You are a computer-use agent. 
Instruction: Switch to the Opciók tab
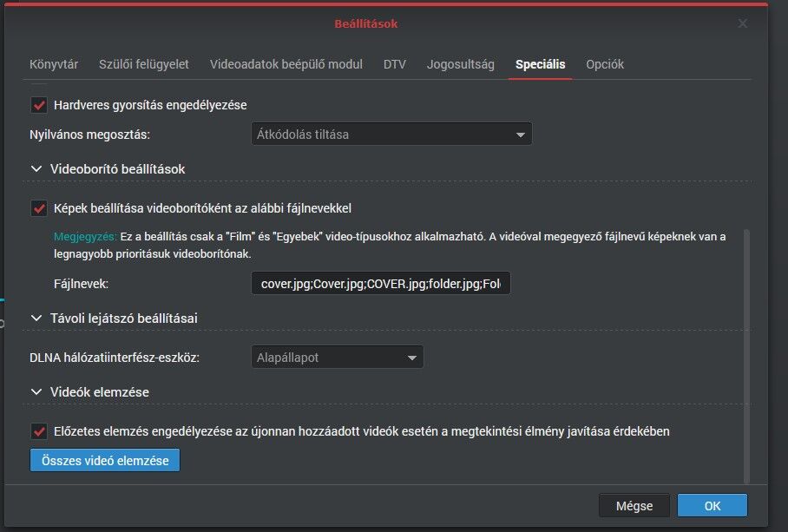[605, 64]
